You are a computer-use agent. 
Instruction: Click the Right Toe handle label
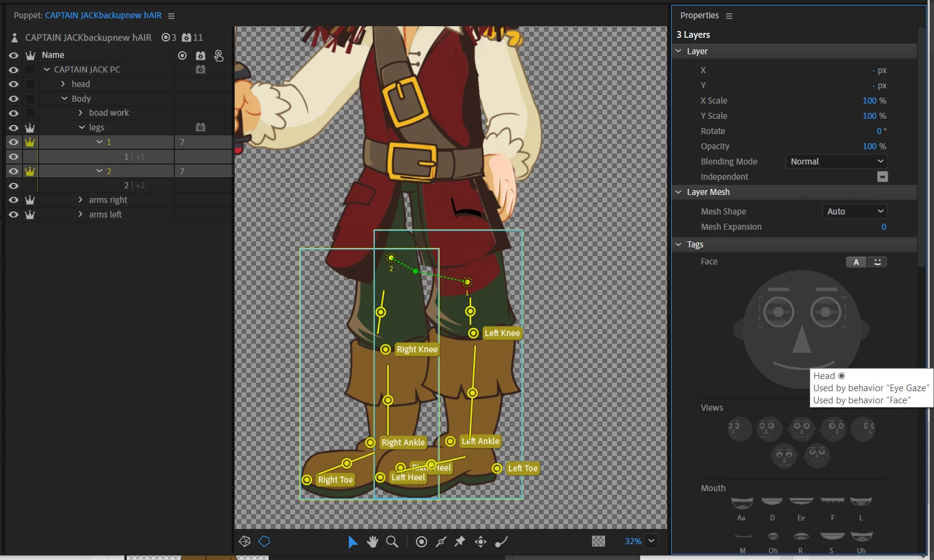335,480
